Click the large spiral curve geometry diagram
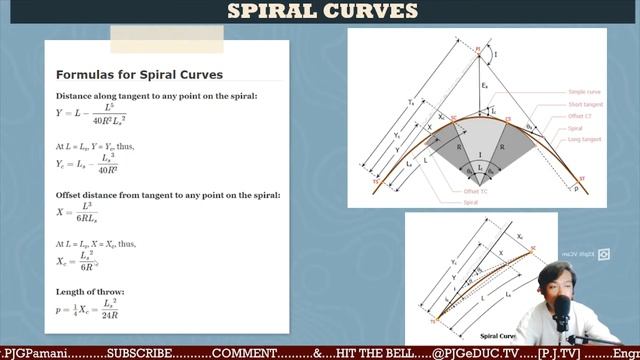 (477, 118)
